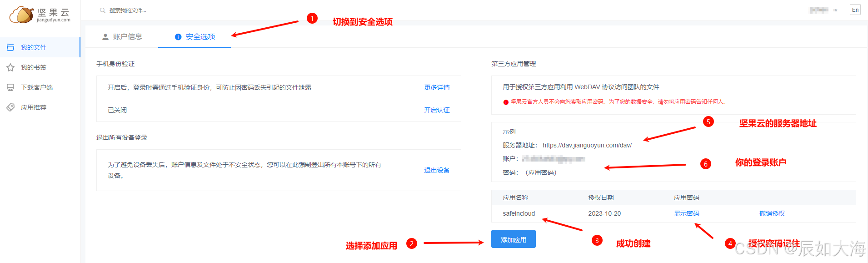Click the 账户信息 person icon
Screen dimensions: 868x263
105,37
